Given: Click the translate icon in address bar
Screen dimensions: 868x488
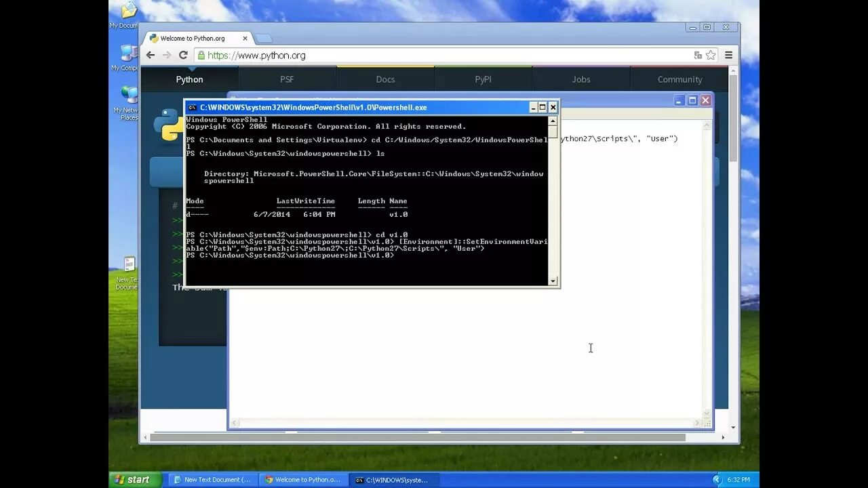Looking at the screenshot, I should (698, 56).
